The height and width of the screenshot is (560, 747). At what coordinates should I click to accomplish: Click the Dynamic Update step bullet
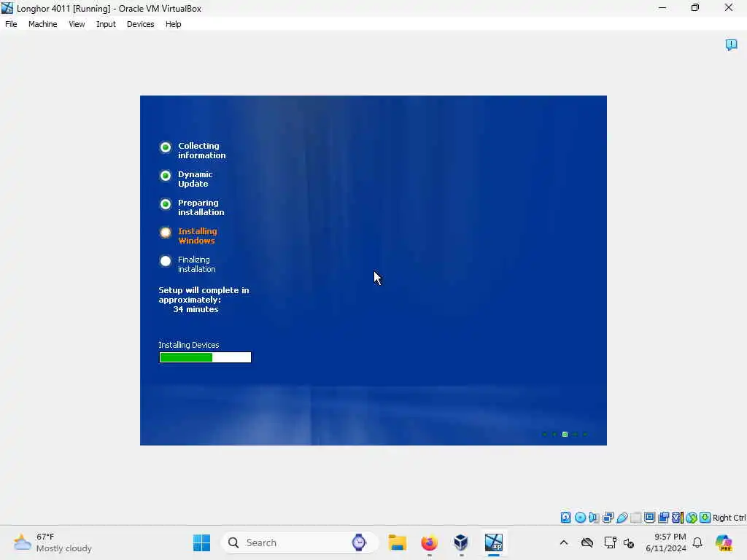(166, 176)
